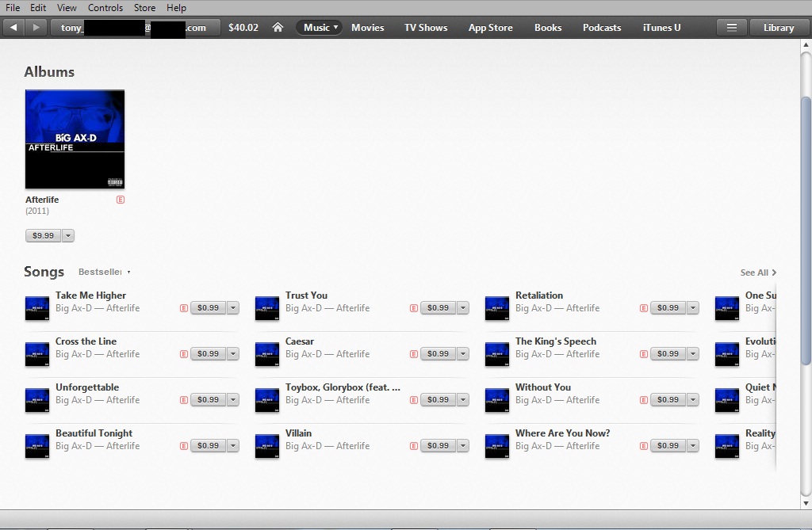Click the scrollbar down arrow
This screenshot has height=530, width=812.
pyautogui.click(x=806, y=502)
